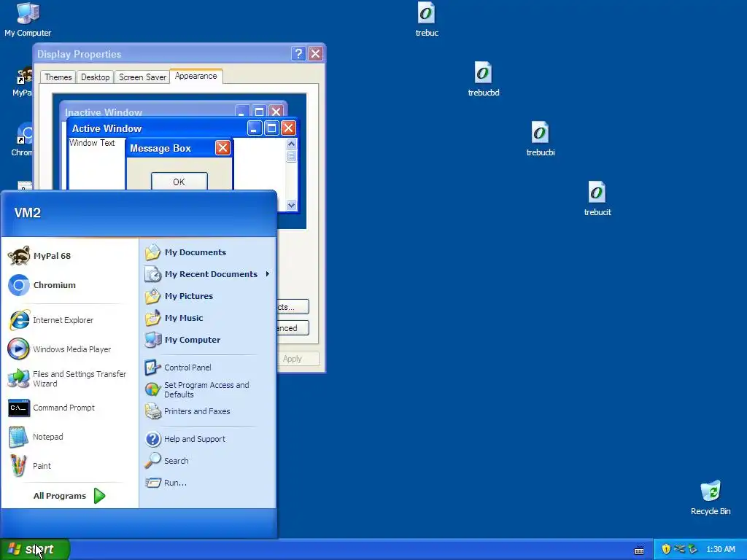
Task: Click the security shield tray icon
Action: (x=666, y=549)
